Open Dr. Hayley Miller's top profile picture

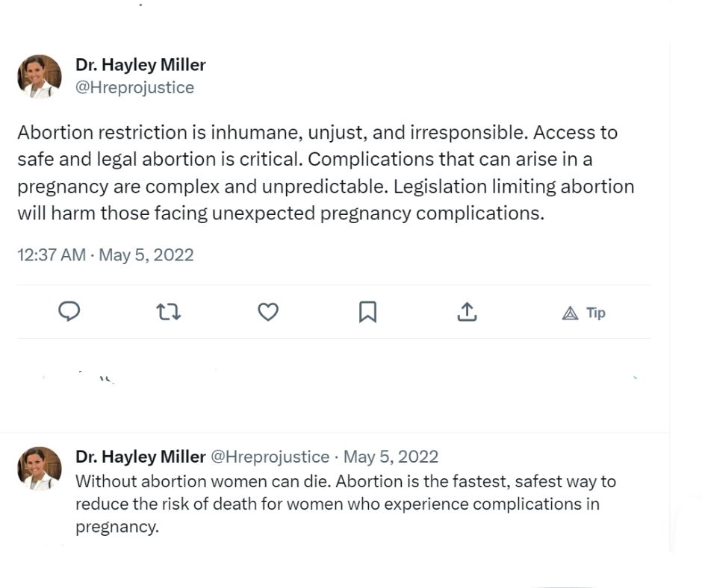tap(40, 77)
